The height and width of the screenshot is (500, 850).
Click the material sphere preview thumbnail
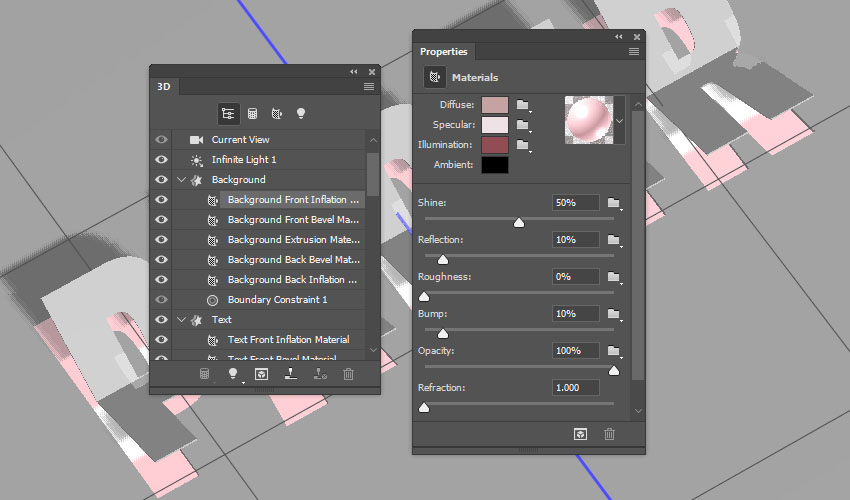point(589,120)
